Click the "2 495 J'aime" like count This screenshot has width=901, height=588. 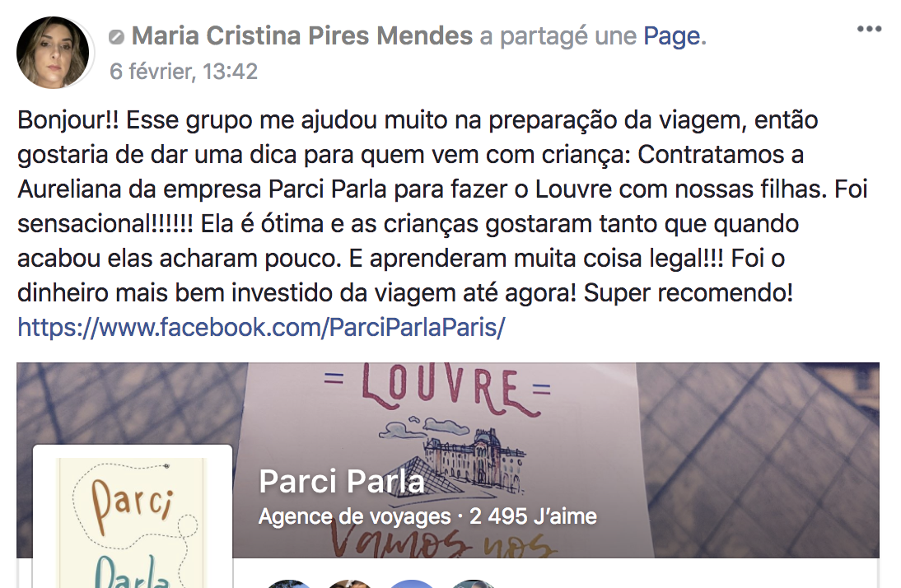point(533,516)
